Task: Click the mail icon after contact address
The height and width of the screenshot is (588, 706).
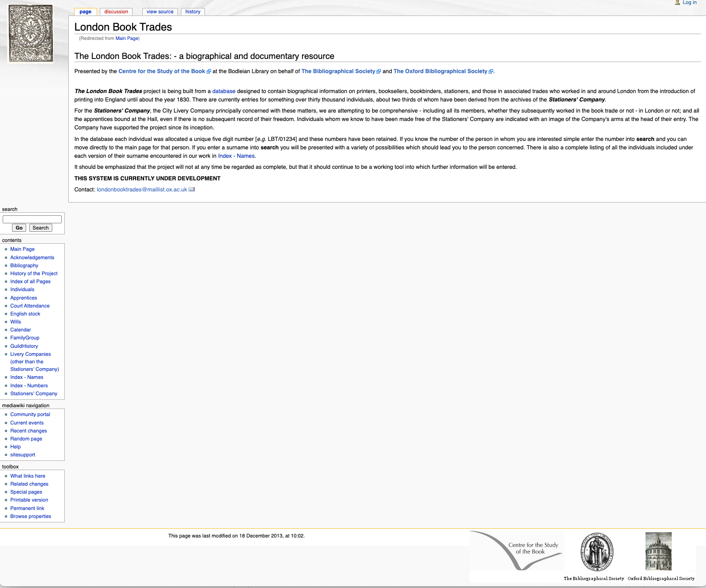Action: 192,189
